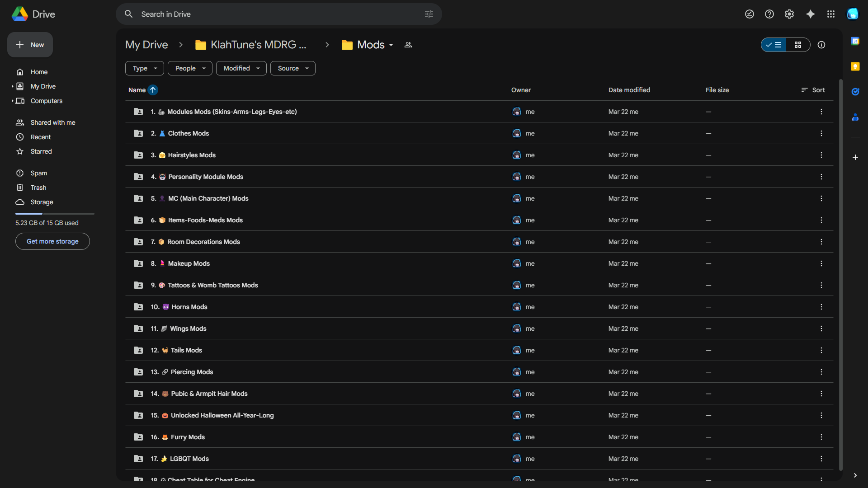Open the Gemini sparkle icon
This screenshot has width=868, height=488.
pos(810,14)
